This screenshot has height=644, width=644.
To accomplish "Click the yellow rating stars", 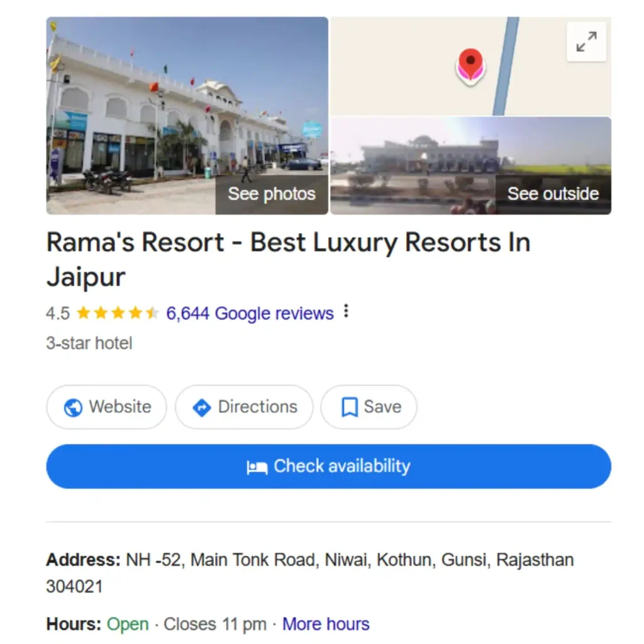I will pos(118,313).
